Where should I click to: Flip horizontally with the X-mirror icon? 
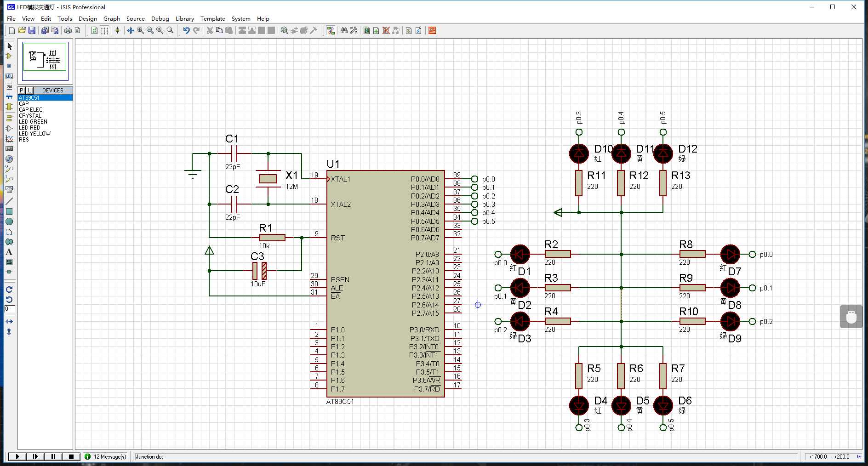9,321
